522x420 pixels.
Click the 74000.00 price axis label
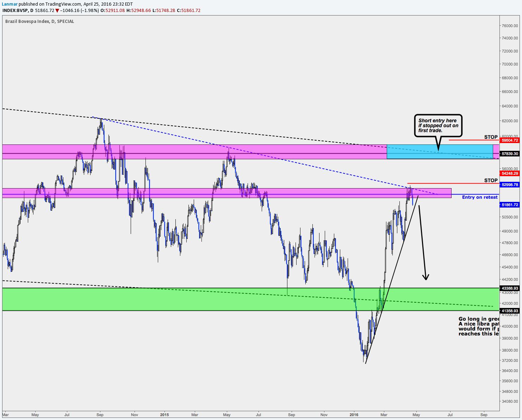tap(510, 38)
